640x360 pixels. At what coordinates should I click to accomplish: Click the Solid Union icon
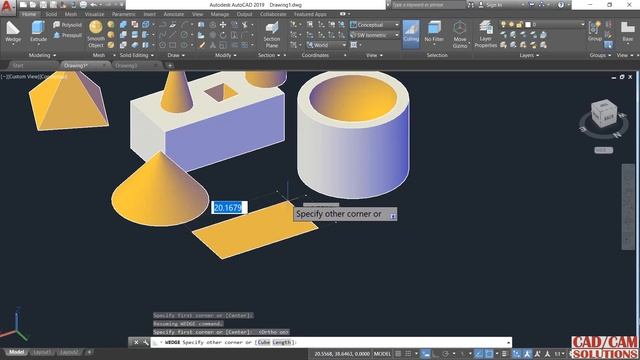pyautogui.click(x=123, y=25)
